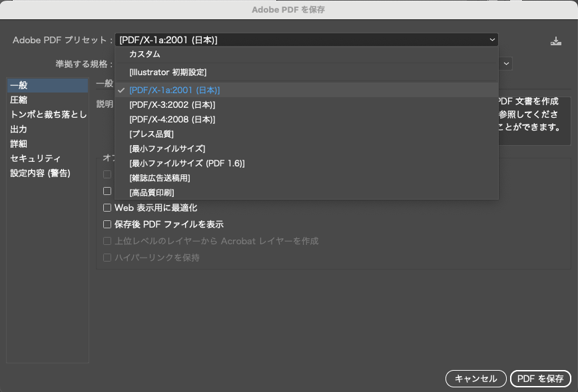Image resolution: width=578 pixels, height=392 pixels.
Task: Enable Web 表示用に最適化
Action: pyautogui.click(x=107, y=208)
